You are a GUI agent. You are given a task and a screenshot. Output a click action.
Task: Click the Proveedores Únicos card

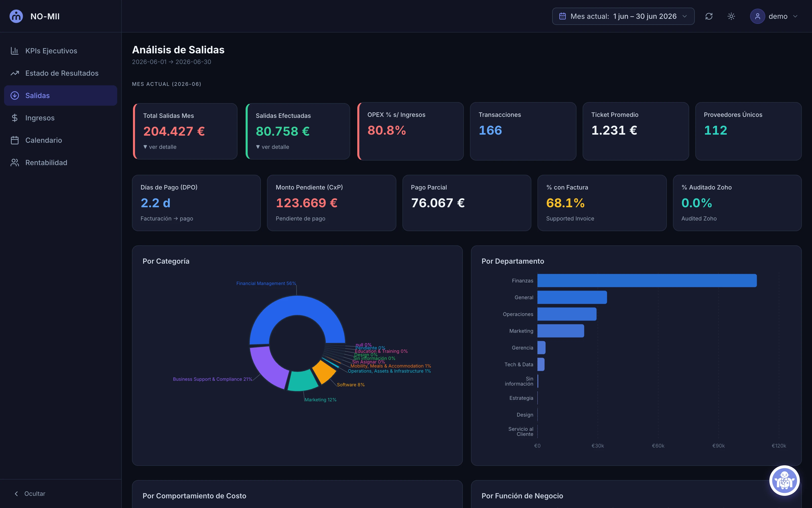coord(748,131)
